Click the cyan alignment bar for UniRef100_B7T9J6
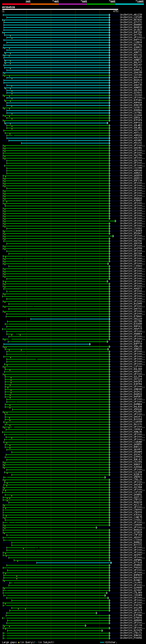146x644 pixels. 74,562
